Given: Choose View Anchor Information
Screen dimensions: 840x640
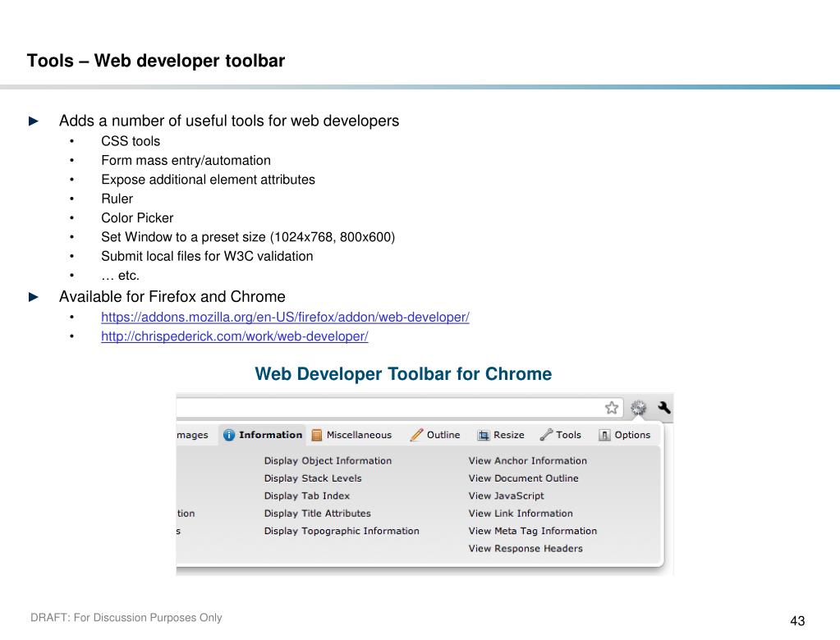Looking at the screenshot, I should pos(528,461).
